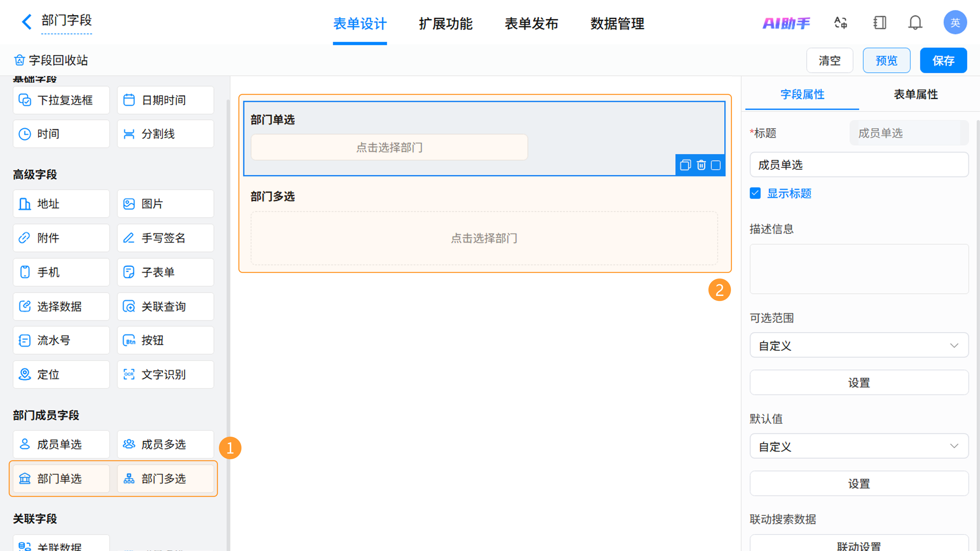Go to the 数据管理 tab
The width and height of the screenshot is (980, 551).
tap(617, 23)
